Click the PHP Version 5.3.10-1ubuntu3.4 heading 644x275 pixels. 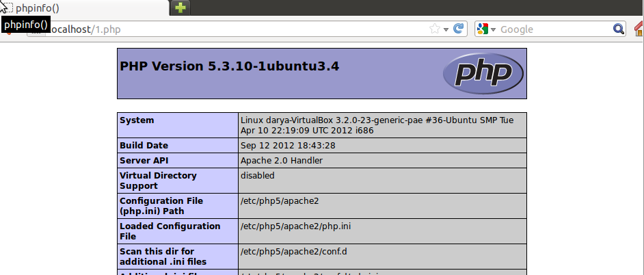pos(229,66)
